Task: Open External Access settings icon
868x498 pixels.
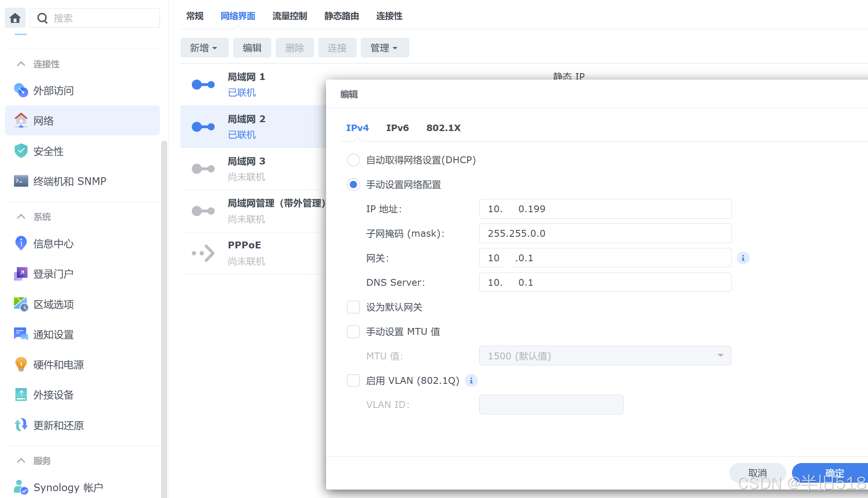Action: (x=21, y=90)
